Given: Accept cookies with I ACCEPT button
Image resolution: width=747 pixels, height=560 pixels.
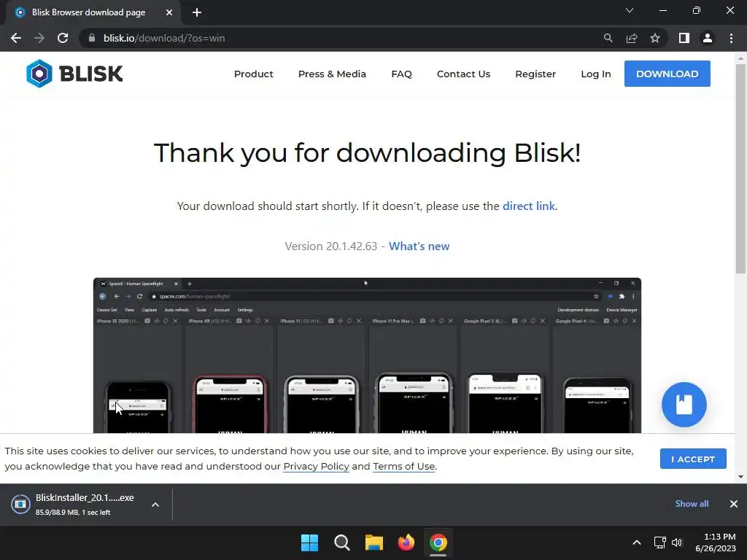Looking at the screenshot, I should [693, 459].
